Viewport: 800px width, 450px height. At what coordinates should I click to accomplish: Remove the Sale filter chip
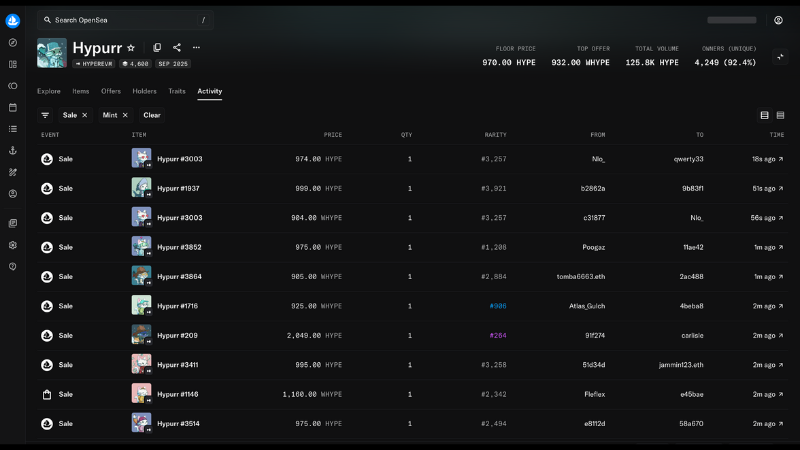tap(85, 115)
